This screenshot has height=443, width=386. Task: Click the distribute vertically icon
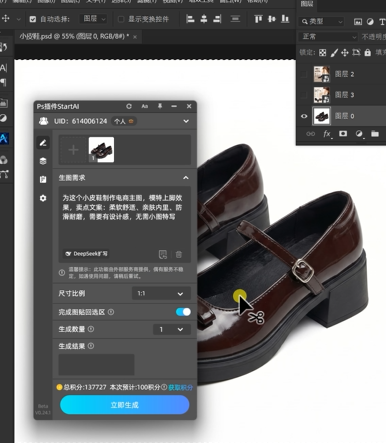point(235,19)
